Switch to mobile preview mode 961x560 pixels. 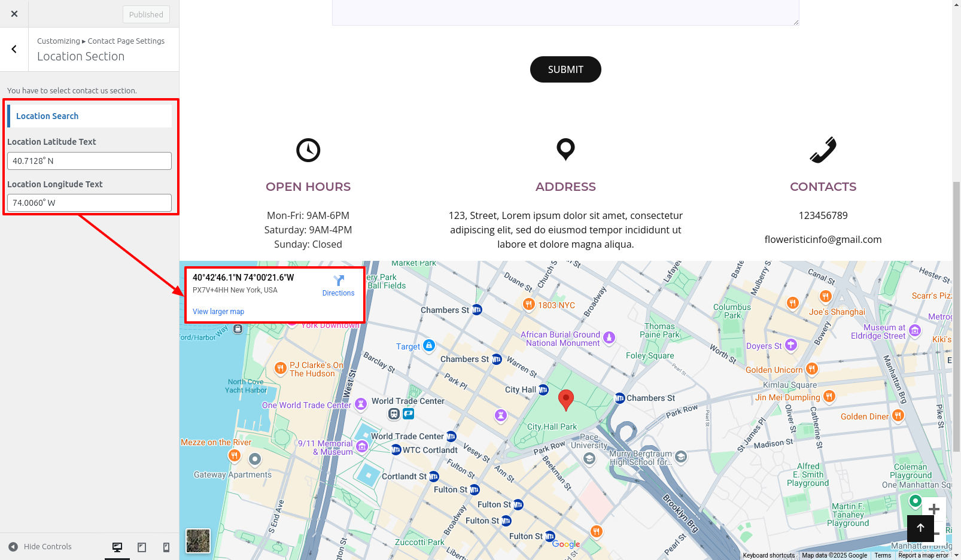pyautogui.click(x=166, y=547)
